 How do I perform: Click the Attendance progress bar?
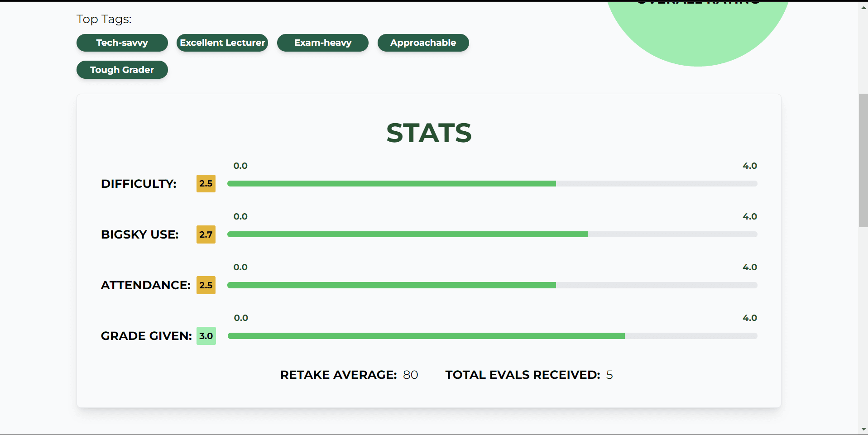(493, 285)
